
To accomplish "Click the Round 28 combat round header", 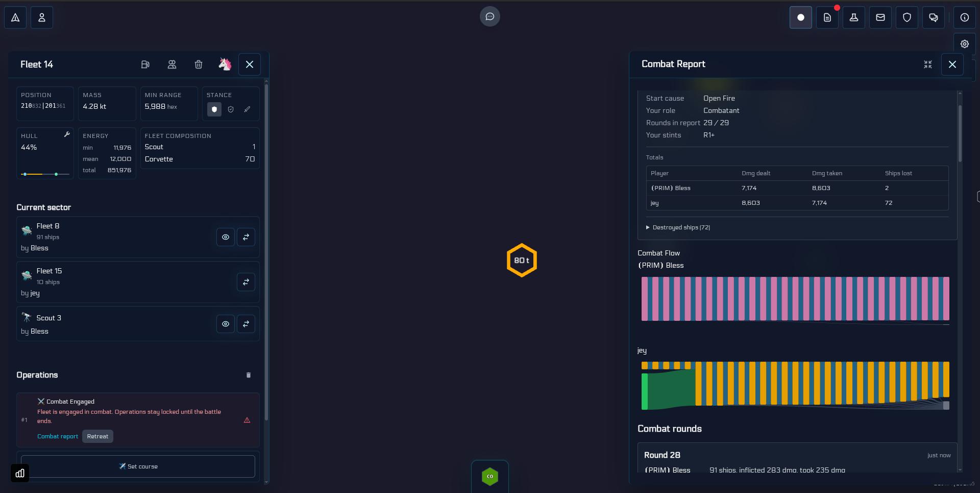I will [797, 455].
